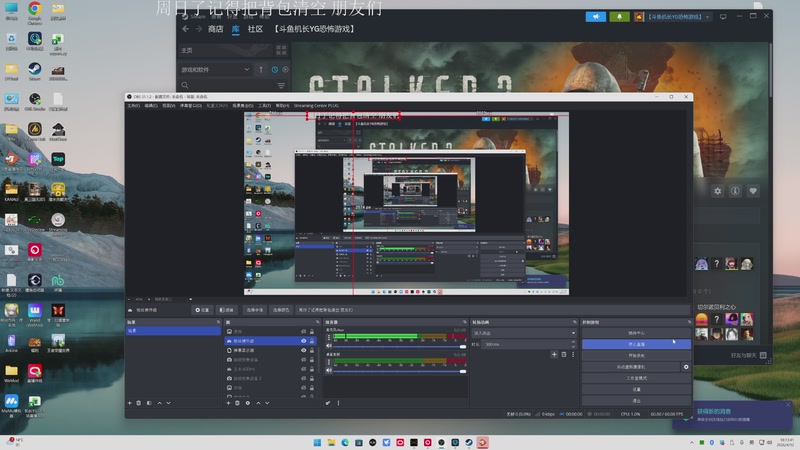800x450 pixels.
Task: Open Steam game settings gear icon
Action: [717, 191]
